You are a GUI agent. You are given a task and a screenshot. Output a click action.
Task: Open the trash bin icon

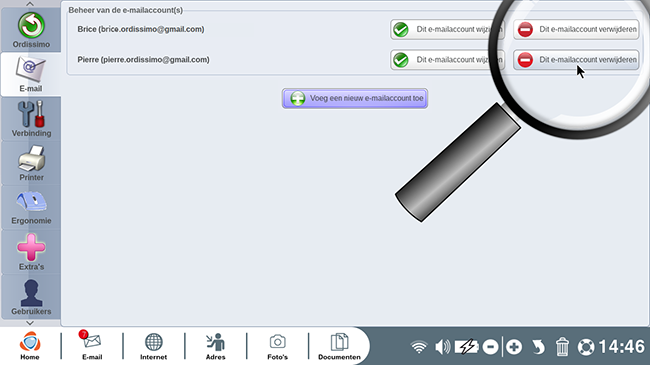(x=562, y=347)
